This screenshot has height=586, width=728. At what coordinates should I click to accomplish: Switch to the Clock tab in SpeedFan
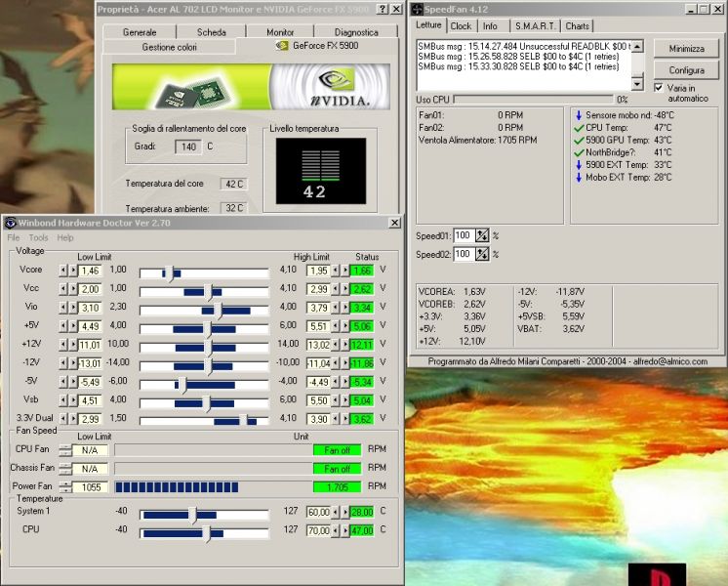tap(461, 26)
